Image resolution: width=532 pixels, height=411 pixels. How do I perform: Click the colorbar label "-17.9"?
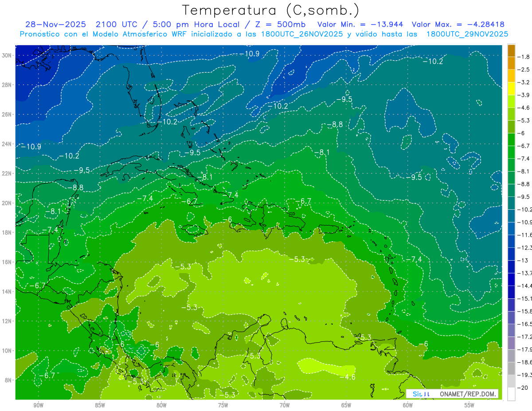click(525, 349)
